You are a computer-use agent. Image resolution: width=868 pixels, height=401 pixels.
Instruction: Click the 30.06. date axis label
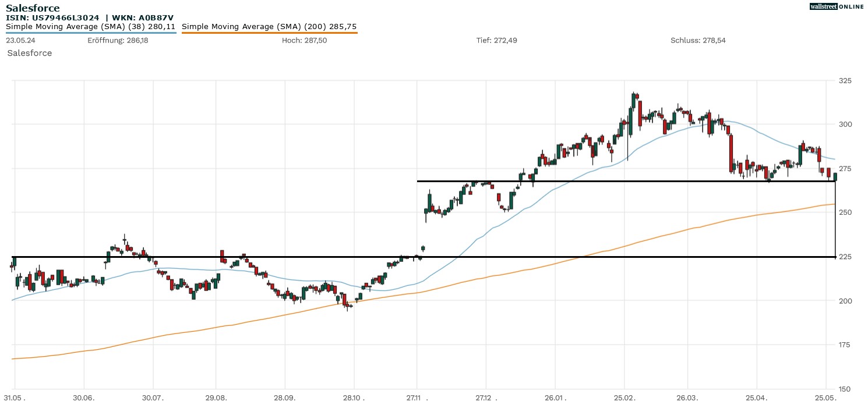(84, 397)
